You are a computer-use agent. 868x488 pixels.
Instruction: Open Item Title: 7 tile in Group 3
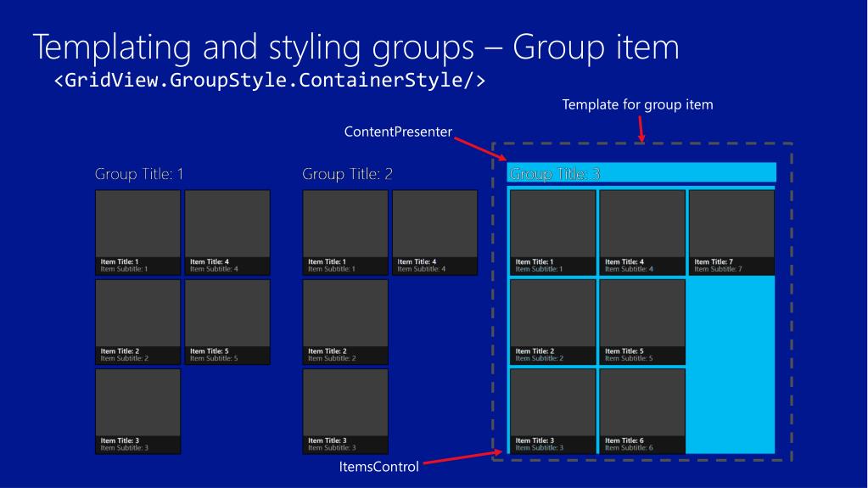731,233
